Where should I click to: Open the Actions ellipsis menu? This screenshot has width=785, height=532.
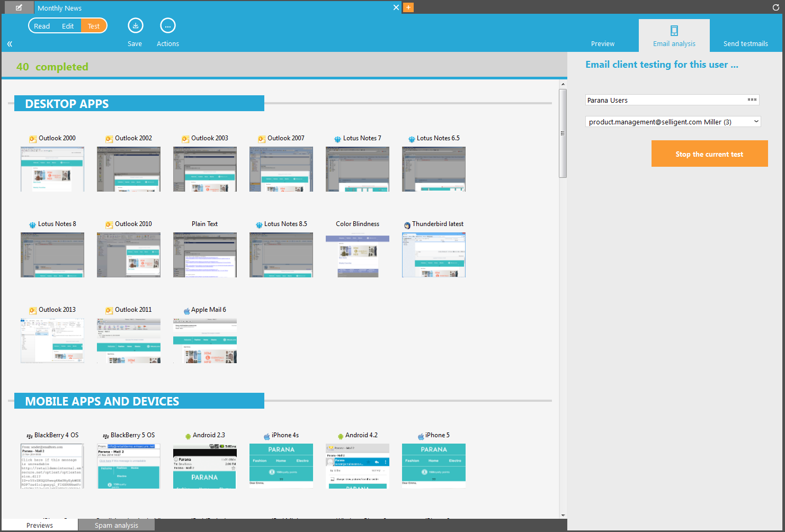click(x=168, y=26)
